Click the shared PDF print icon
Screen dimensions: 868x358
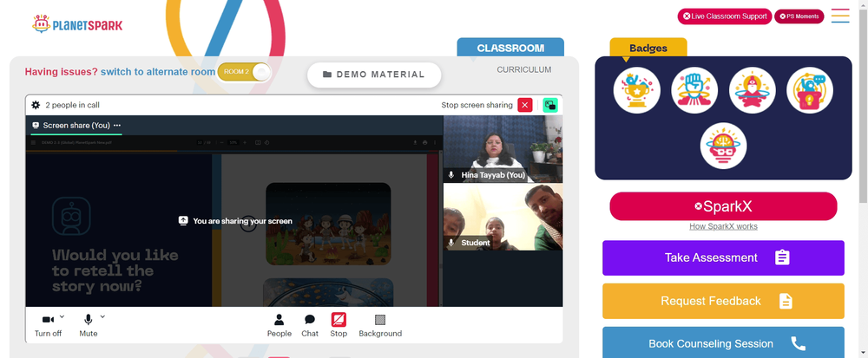pos(425,142)
